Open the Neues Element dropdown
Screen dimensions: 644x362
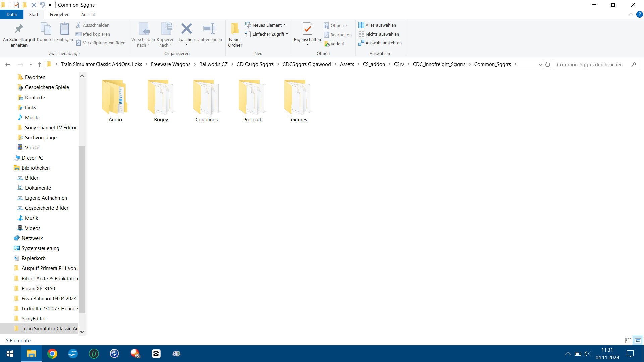pyautogui.click(x=267, y=25)
